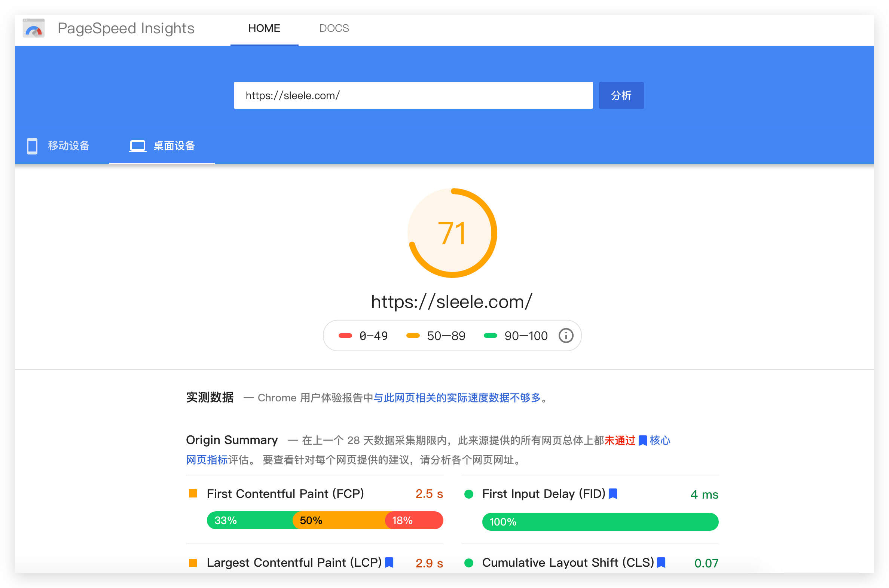Screen dimensions: 889x588
Task: Click the Largest Contentful Paint (LCP) label
Action: tap(294, 563)
